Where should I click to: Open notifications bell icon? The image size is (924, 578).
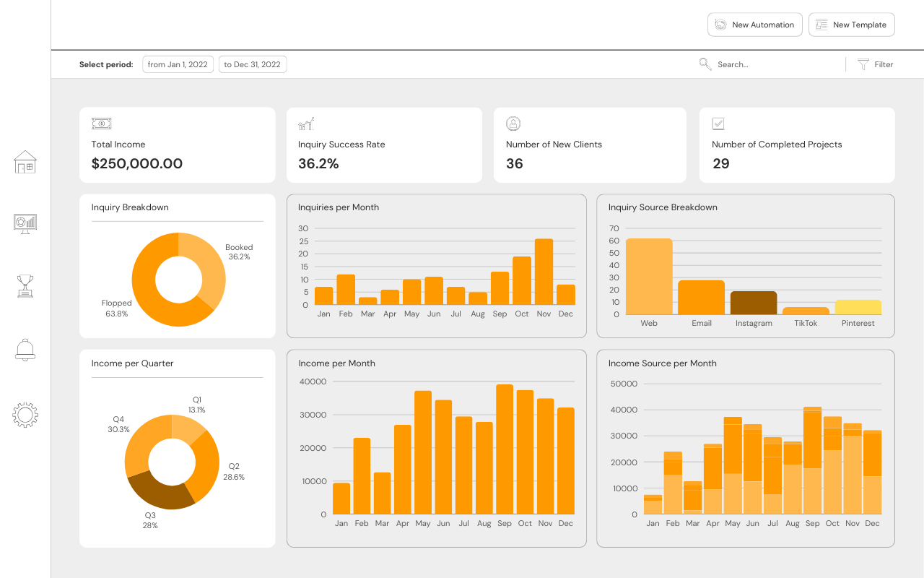[25, 350]
